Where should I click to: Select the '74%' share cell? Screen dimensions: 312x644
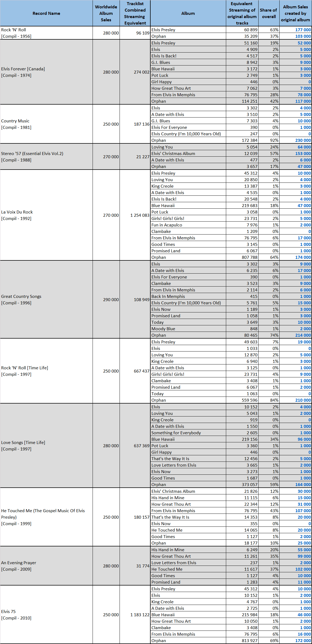[269, 335]
